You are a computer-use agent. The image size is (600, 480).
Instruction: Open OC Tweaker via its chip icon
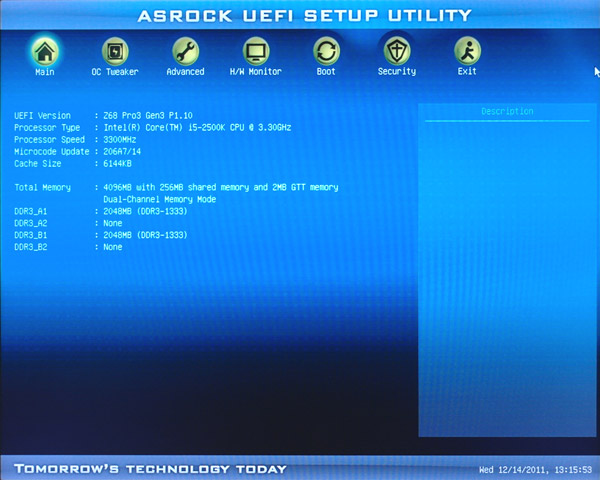click(x=115, y=50)
